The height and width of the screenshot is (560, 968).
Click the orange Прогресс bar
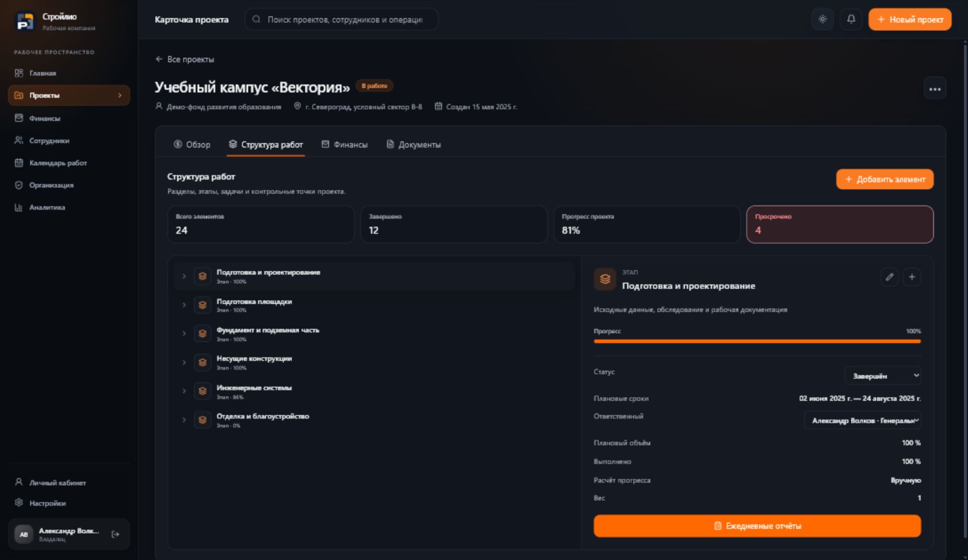757,341
